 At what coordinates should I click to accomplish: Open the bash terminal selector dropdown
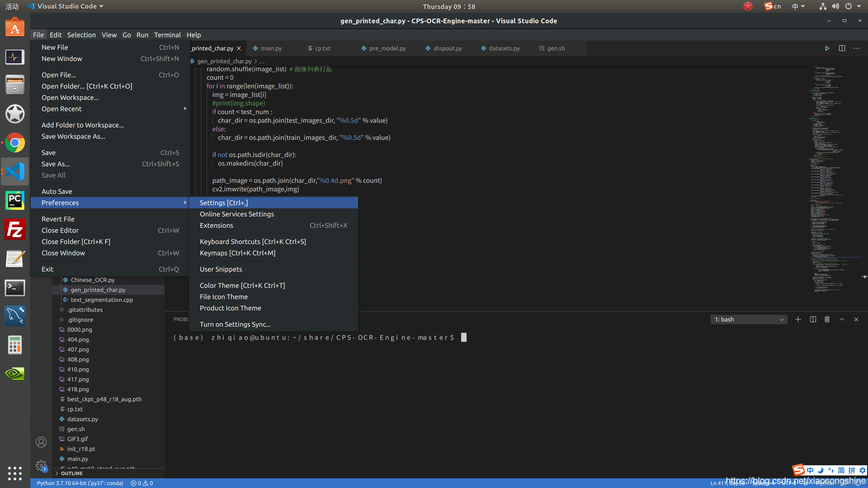click(749, 319)
